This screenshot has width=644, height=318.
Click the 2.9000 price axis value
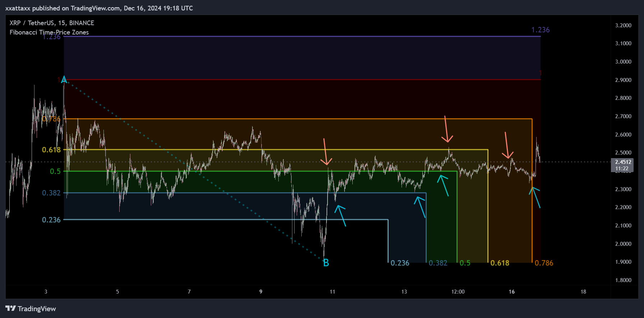pyautogui.click(x=623, y=80)
